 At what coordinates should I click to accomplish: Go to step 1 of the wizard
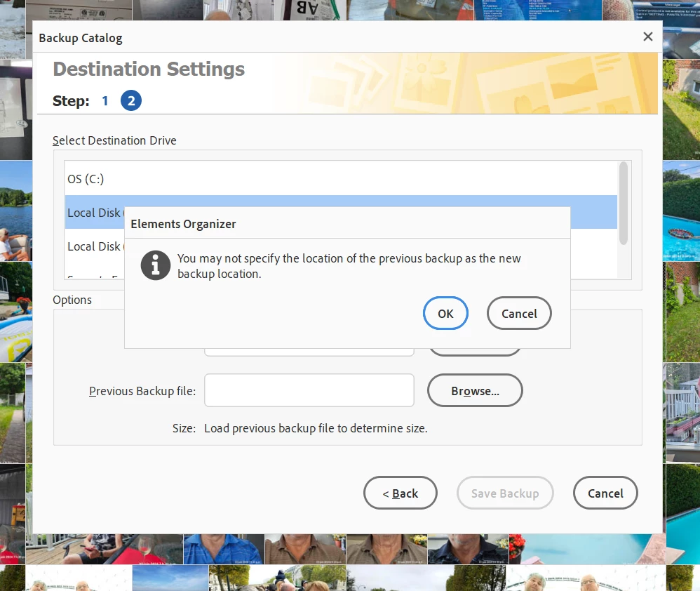105,101
